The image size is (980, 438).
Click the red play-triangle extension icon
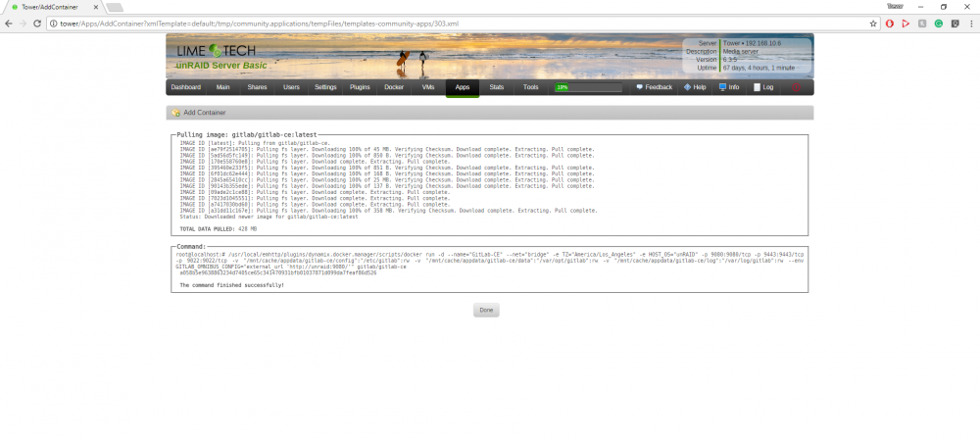pyautogui.click(x=906, y=24)
